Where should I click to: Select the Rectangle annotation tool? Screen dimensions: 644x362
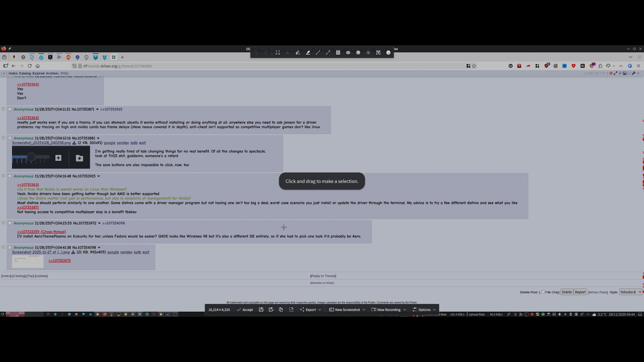338,53
